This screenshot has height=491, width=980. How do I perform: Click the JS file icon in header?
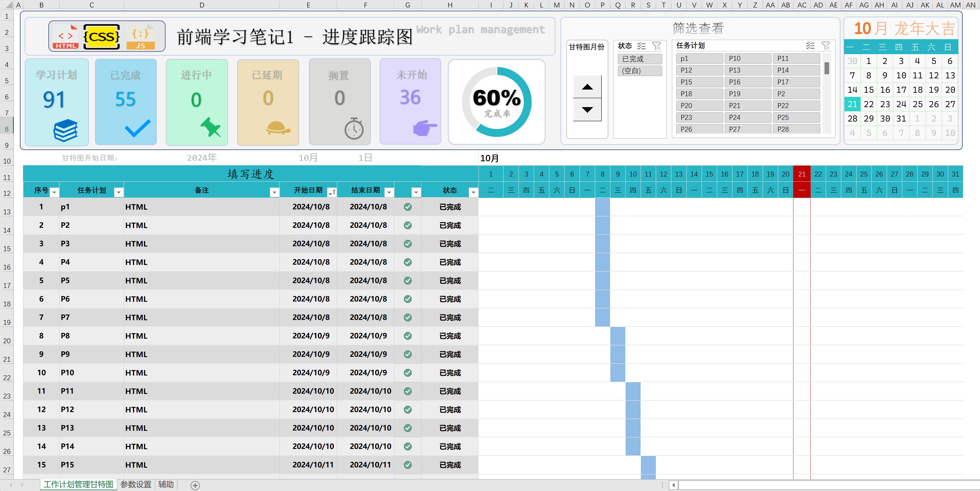tap(140, 37)
